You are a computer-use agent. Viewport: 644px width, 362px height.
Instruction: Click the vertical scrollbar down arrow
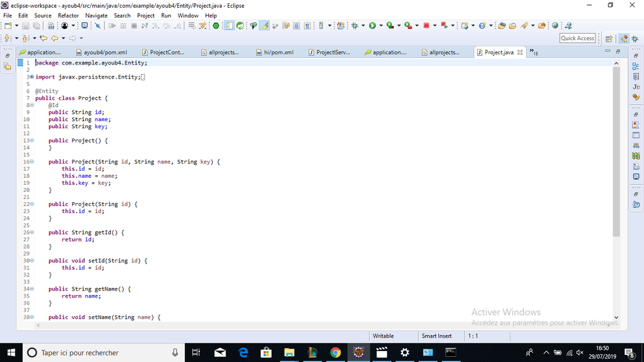[x=616, y=318]
